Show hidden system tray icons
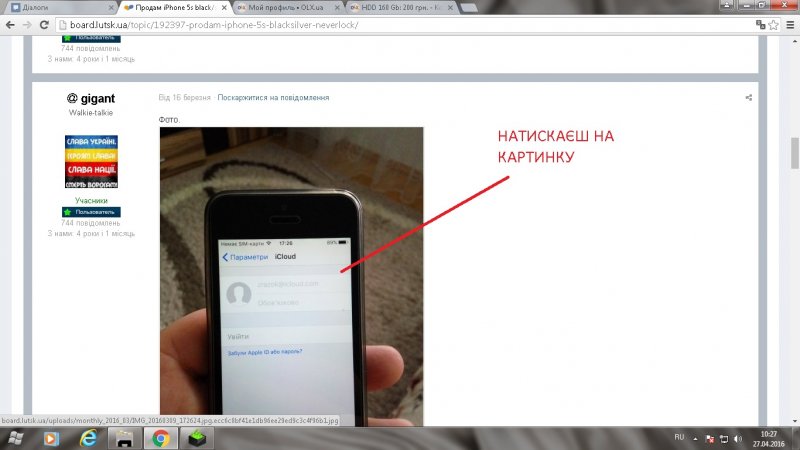The height and width of the screenshot is (450, 800). pos(695,438)
